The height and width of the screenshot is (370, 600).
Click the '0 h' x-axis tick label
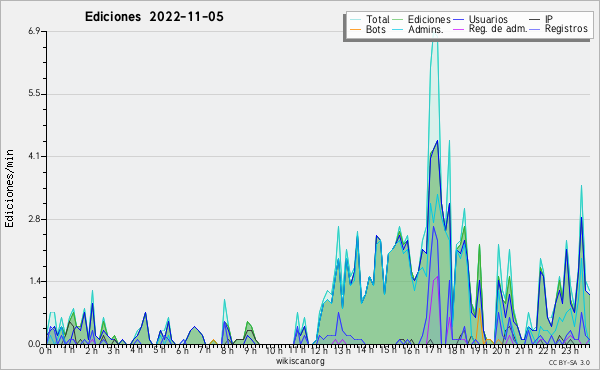pyautogui.click(x=46, y=350)
